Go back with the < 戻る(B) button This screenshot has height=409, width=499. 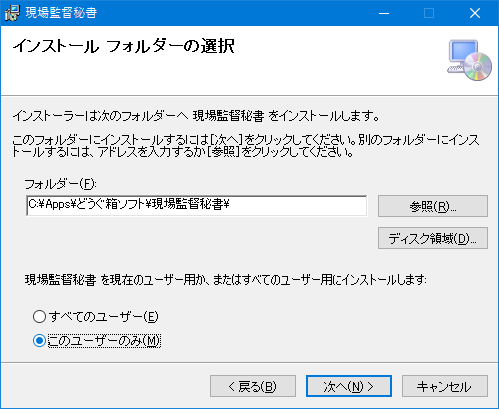click(253, 386)
